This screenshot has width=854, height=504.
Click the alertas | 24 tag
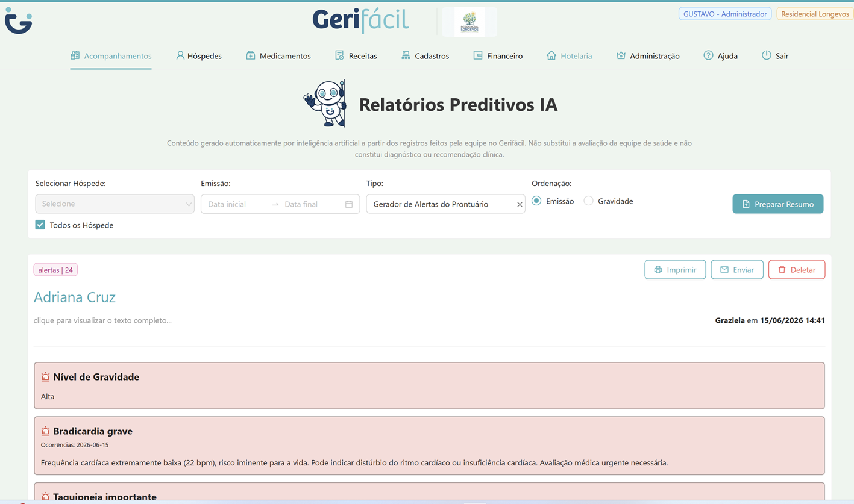pyautogui.click(x=55, y=270)
